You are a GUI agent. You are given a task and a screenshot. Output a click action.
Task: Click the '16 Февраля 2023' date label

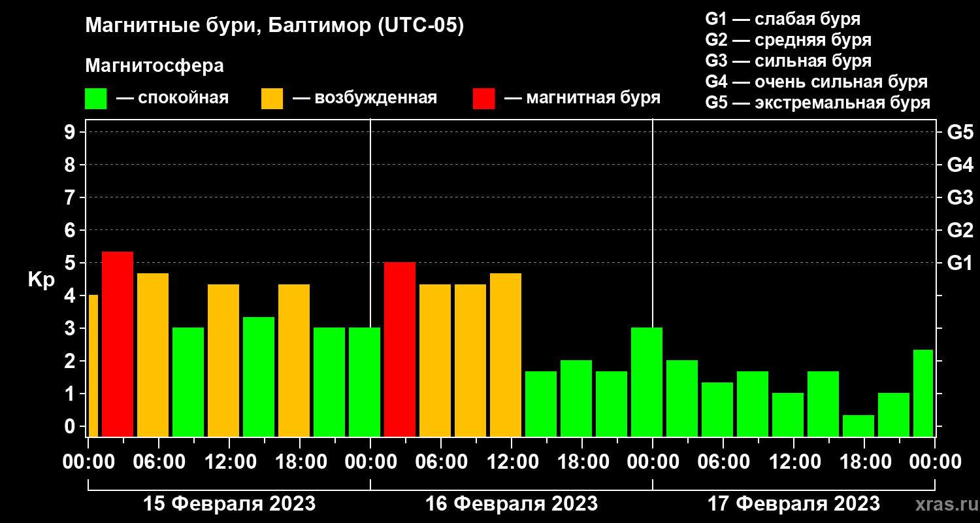pos(512,504)
